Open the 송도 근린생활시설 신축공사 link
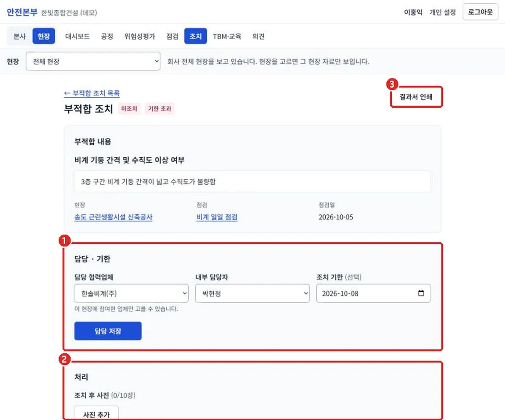Viewport: 505px width, 420px height. click(113, 217)
